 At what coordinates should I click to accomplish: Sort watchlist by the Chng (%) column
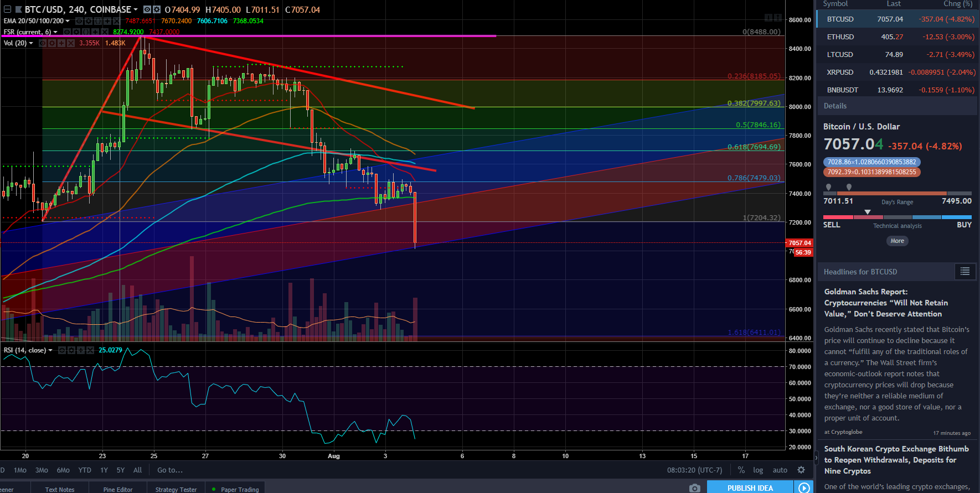(x=958, y=4)
